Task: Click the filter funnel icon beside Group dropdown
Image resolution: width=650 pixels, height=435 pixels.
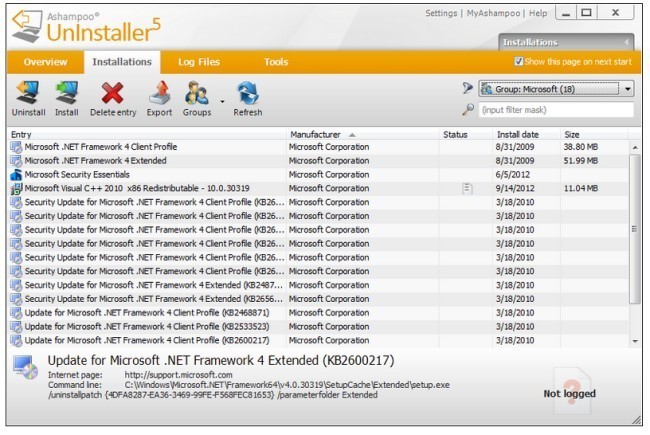Action: pos(468,88)
